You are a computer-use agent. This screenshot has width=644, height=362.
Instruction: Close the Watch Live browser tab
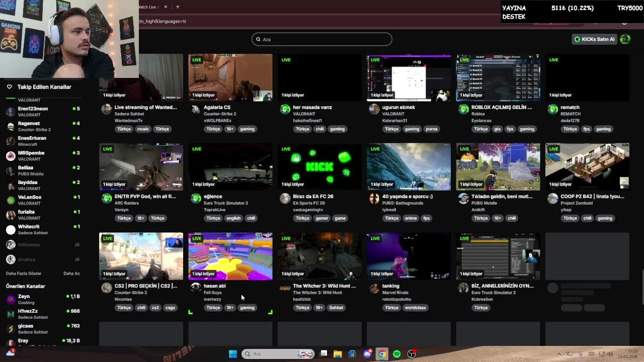coord(166,7)
